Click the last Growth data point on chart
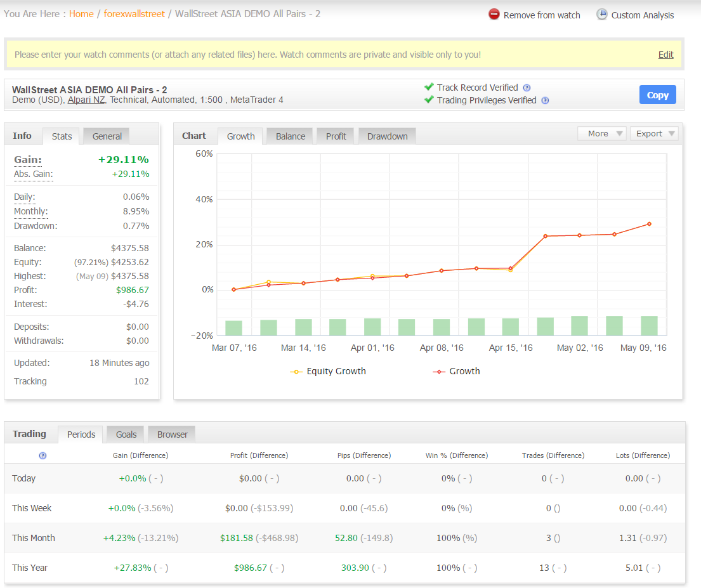The width and height of the screenshot is (701, 588). [649, 224]
